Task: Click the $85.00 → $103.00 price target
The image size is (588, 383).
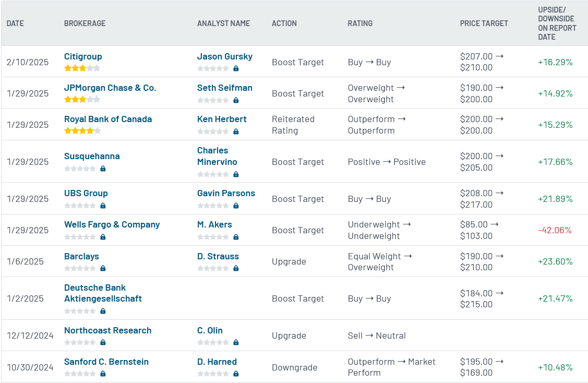Action: (x=479, y=230)
